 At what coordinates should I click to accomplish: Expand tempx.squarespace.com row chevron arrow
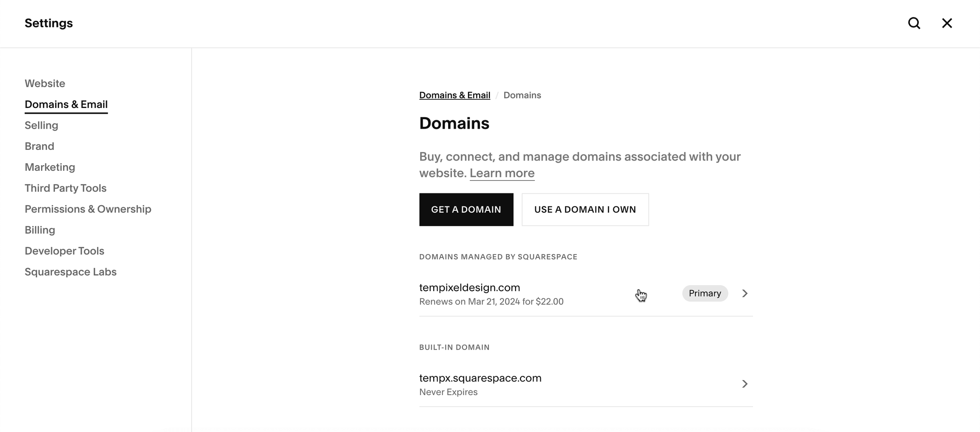(x=744, y=384)
